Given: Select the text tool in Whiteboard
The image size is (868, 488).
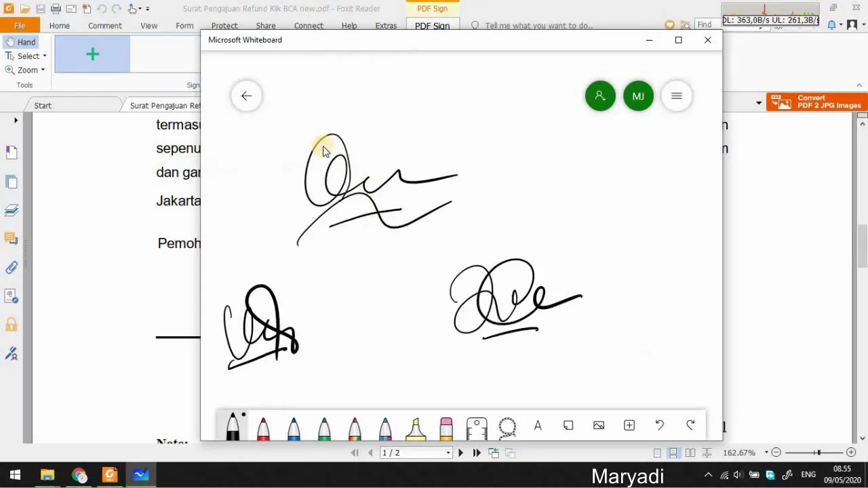Looking at the screenshot, I should pyautogui.click(x=538, y=426).
